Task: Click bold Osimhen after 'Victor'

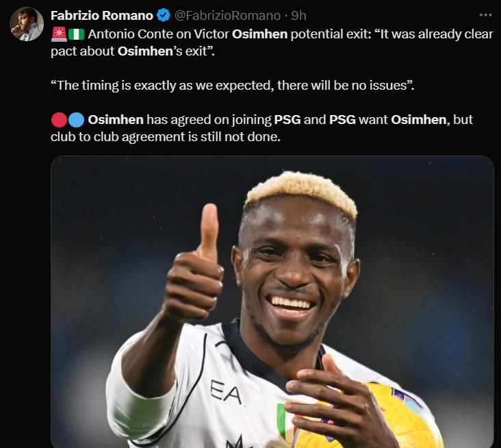Action: pos(260,34)
